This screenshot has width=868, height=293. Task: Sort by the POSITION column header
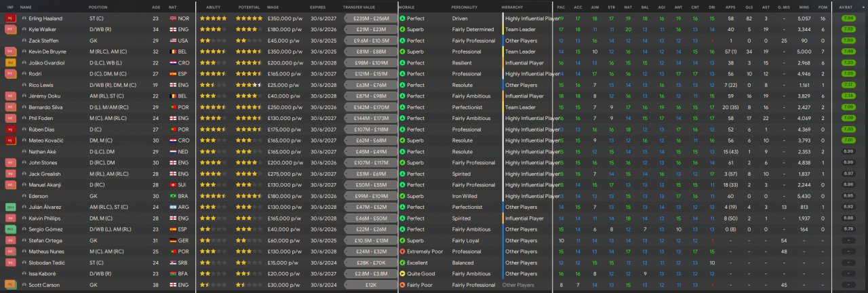[98, 6]
